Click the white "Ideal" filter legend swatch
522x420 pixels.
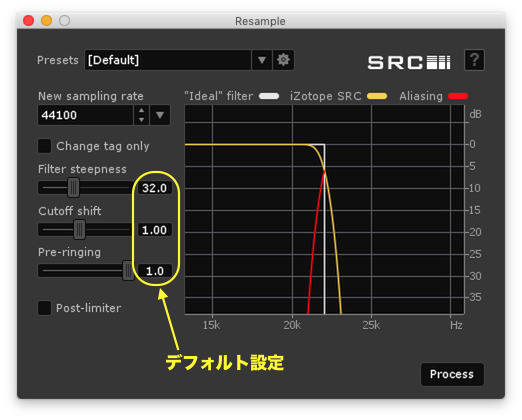(269, 96)
